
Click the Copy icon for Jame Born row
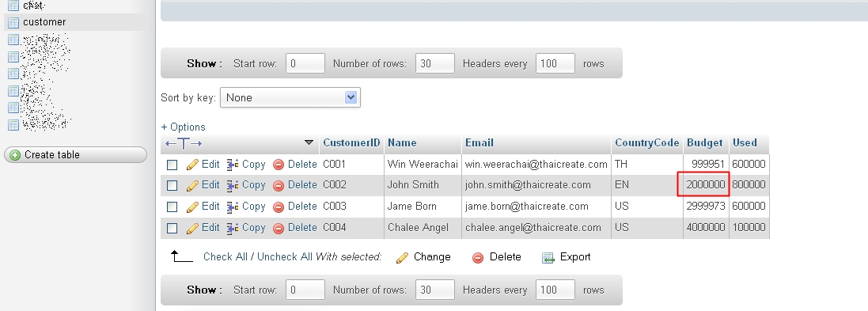(233, 207)
